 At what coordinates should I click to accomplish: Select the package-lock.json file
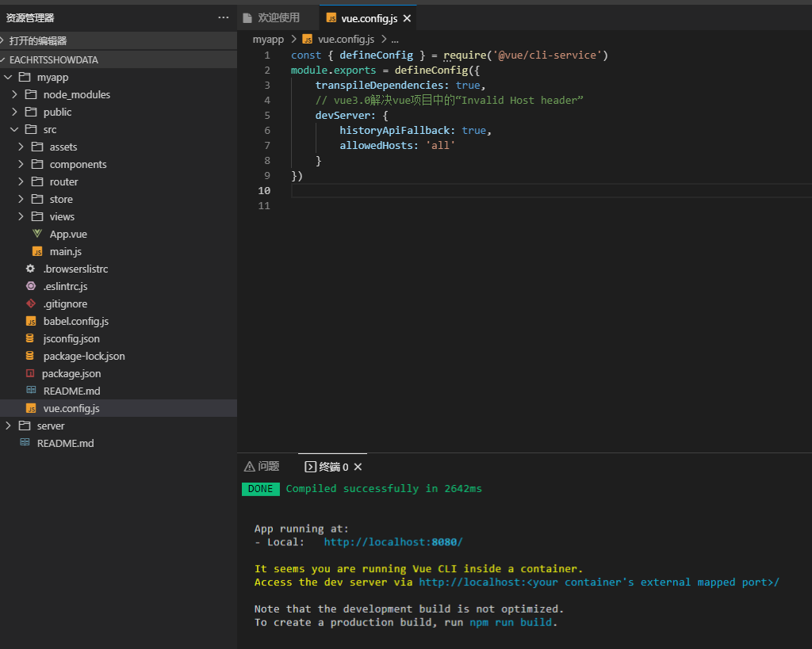83,356
